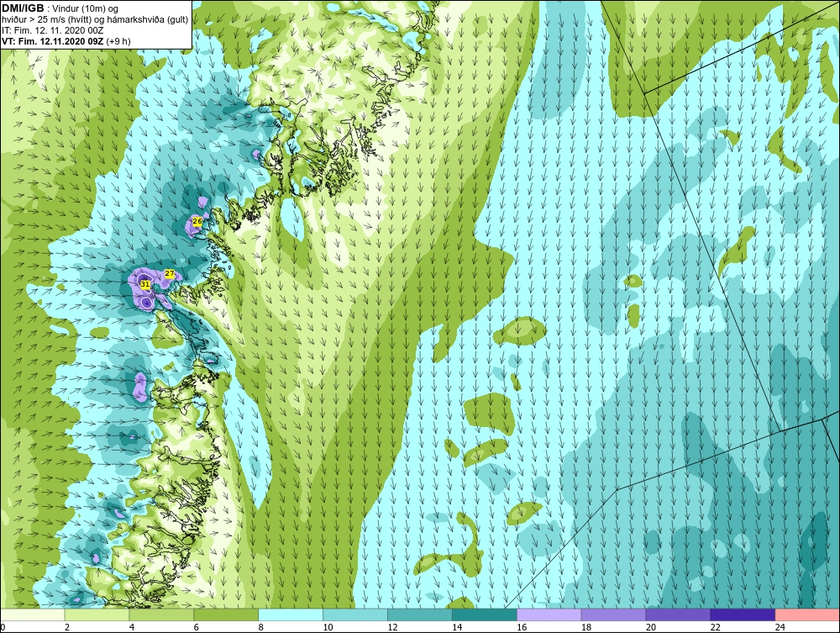
Task: Click the yellow gust label 31
Action: 144,284
